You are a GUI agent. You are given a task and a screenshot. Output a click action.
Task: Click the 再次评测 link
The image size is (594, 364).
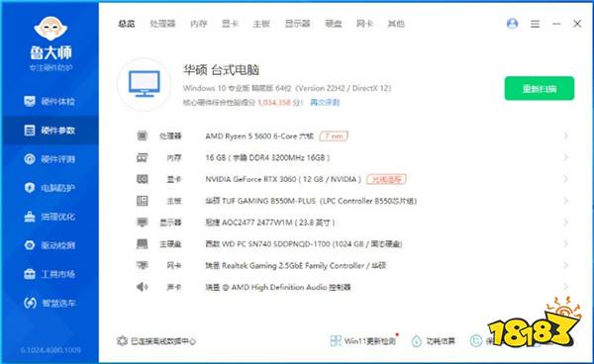325,103
